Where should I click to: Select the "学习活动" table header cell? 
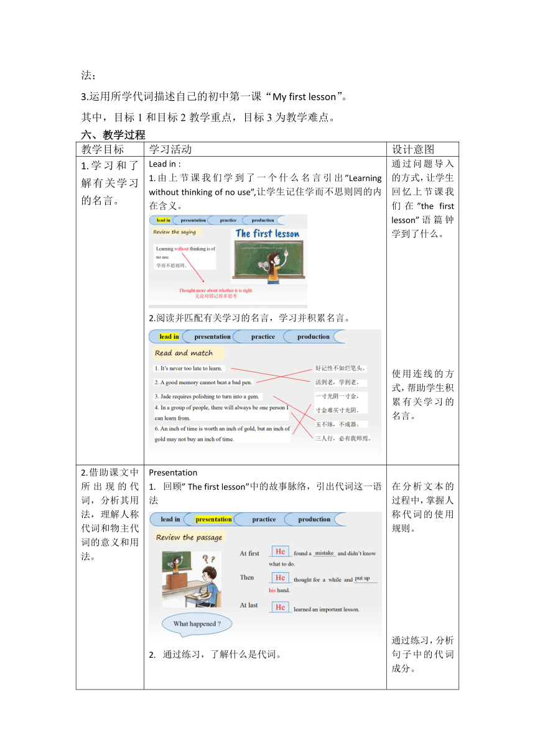[265, 149]
